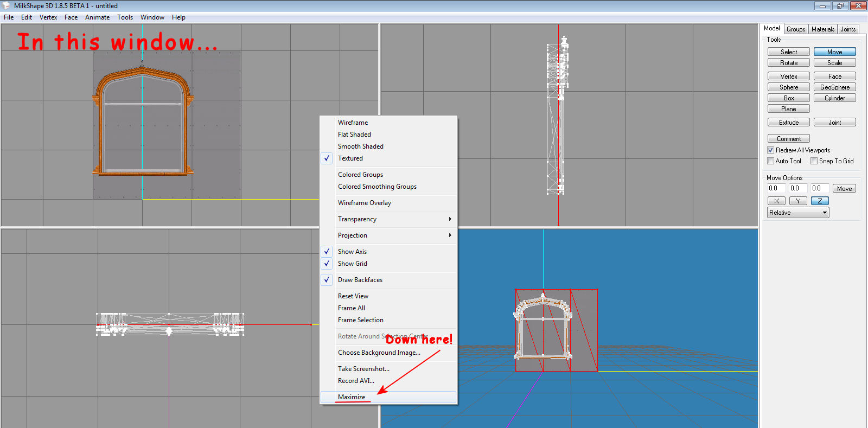Switch to the Model tab

tap(771, 28)
